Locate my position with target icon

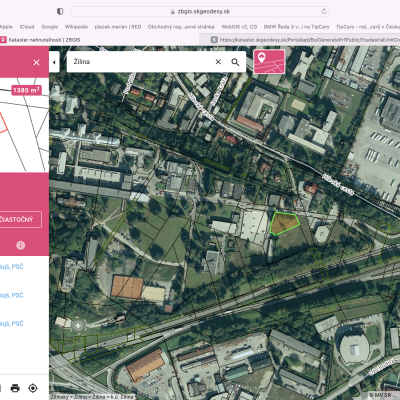click(33, 388)
